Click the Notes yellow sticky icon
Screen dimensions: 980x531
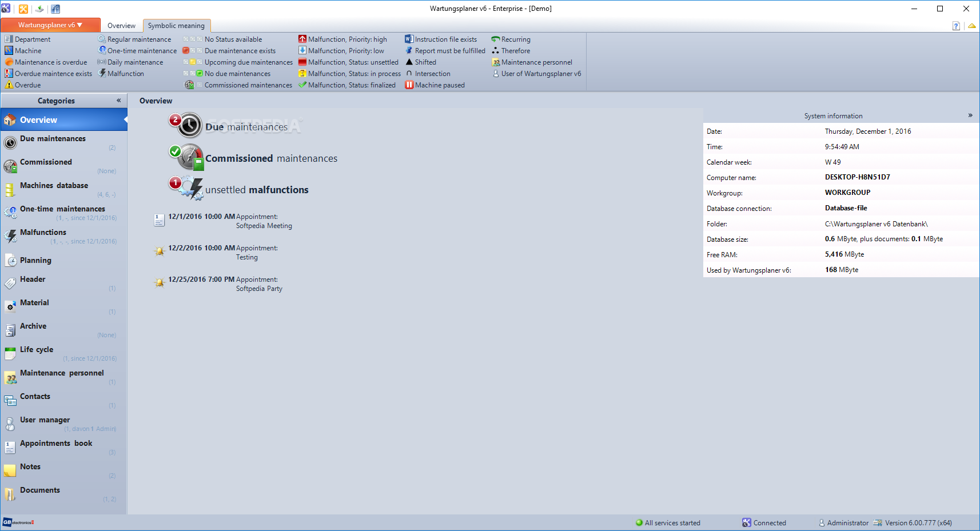click(10, 470)
